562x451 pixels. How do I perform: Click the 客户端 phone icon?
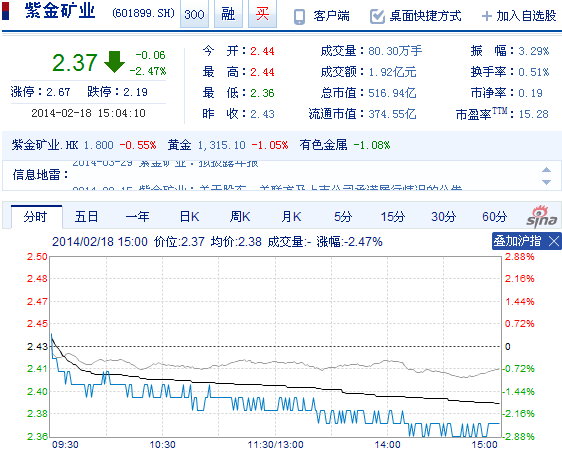(x=299, y=16)
